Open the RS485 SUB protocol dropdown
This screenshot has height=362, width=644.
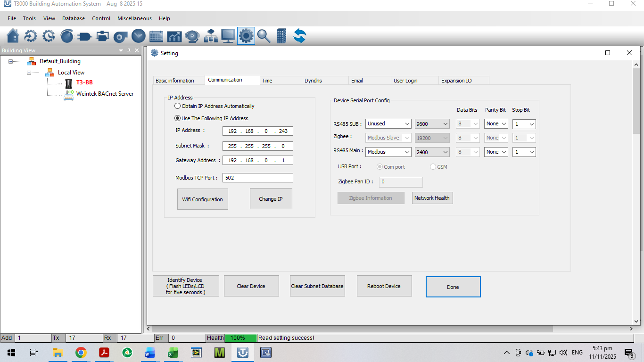[x=388, y=124]
